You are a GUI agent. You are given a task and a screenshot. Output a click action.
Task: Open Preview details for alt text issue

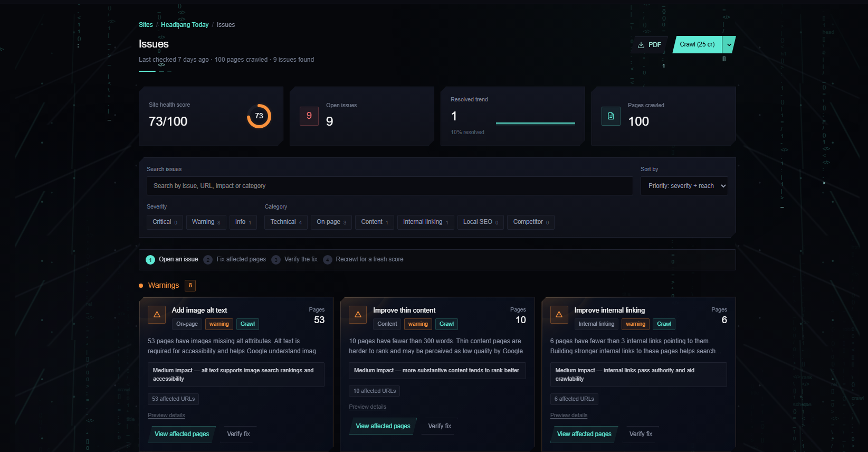(166, 416)
